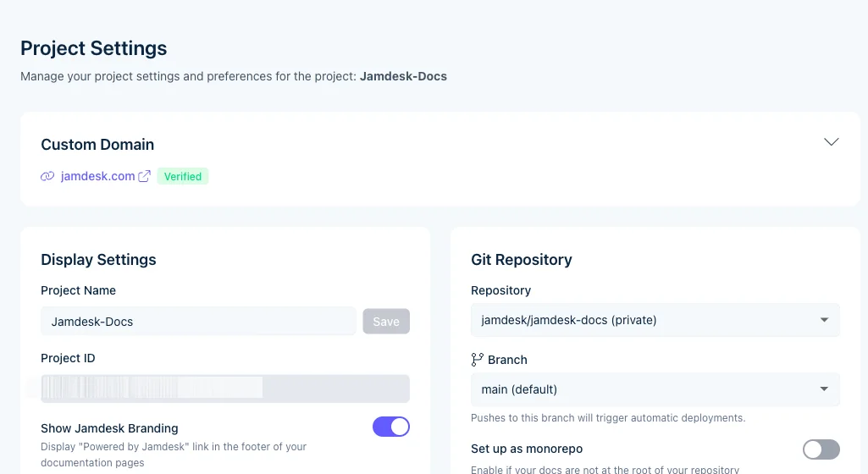The image size is (868, 474).
Task: Expand the Custom Domain section chevron
Action: tap(832, 142)
